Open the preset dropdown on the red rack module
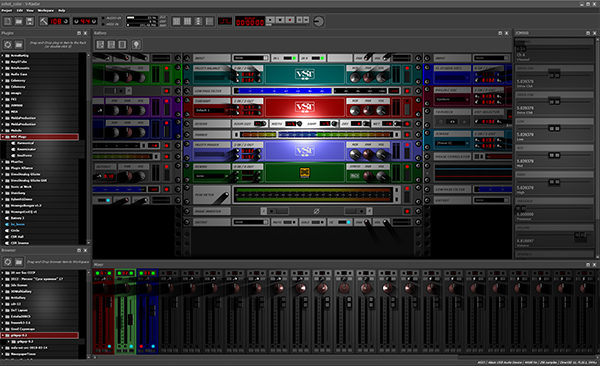 212,111
